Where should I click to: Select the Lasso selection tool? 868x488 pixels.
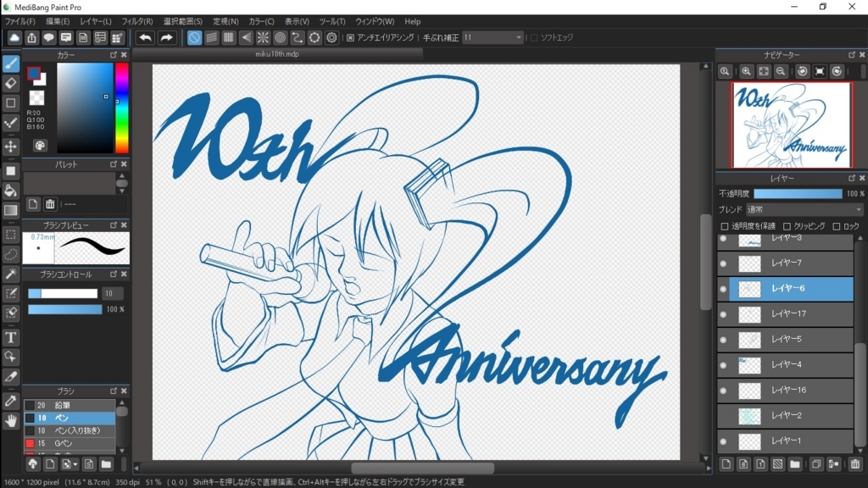click(x=10, y=254)
